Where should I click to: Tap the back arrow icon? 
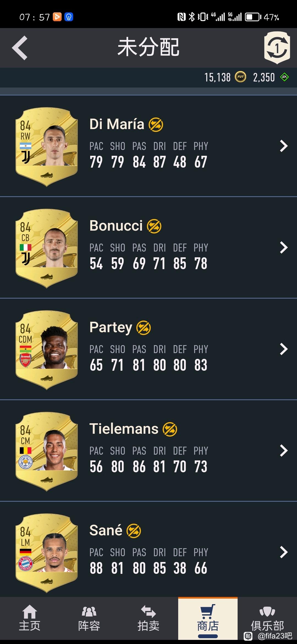[x=20, y=48]
